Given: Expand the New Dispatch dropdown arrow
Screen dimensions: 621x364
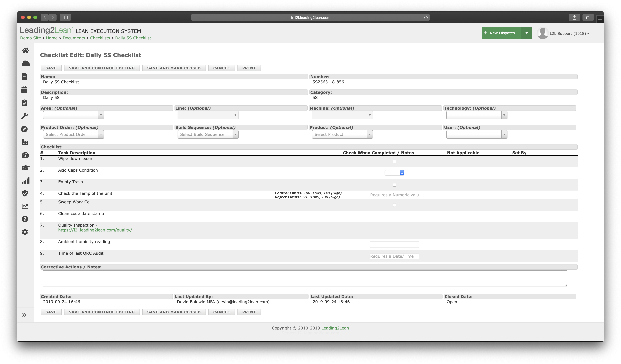Looking at the screenshot, I should point(526,33).
